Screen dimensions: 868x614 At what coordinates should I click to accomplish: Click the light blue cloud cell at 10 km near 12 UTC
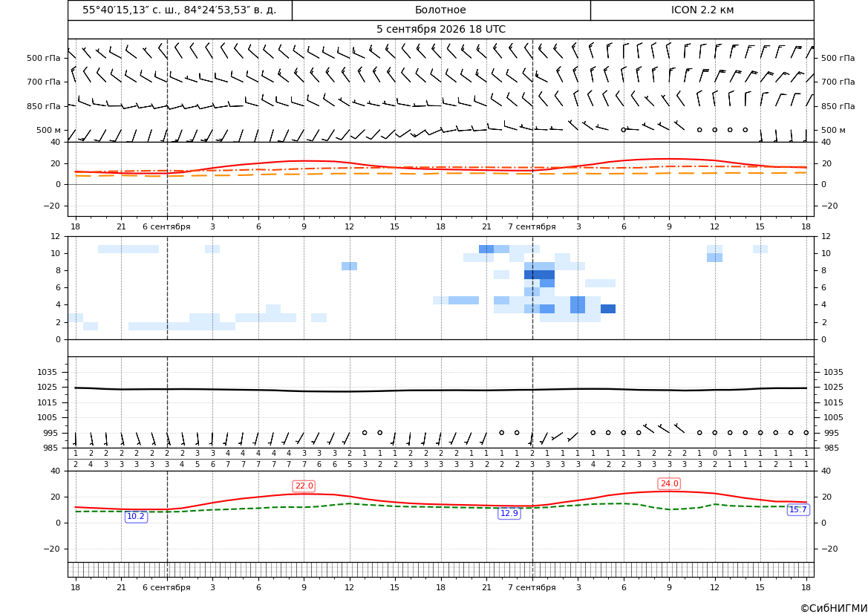tap(714, 249)
